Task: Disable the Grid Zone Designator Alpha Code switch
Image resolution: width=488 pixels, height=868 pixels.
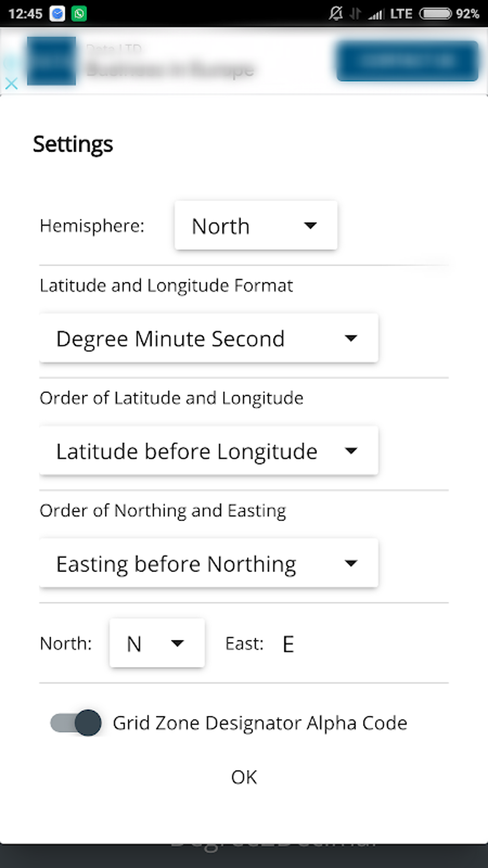Action: pyautogui.click(x=76, y=722)
